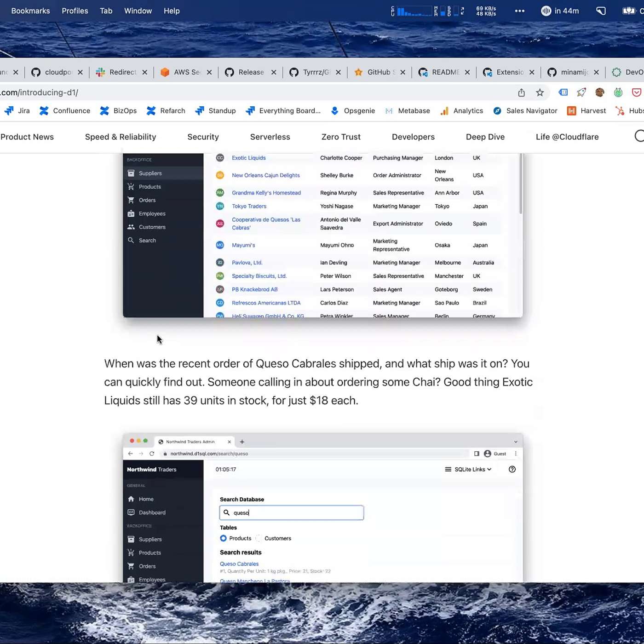The image size is (644, 644).
Task: Open the Window menu
Action: (x=138, y=11)
